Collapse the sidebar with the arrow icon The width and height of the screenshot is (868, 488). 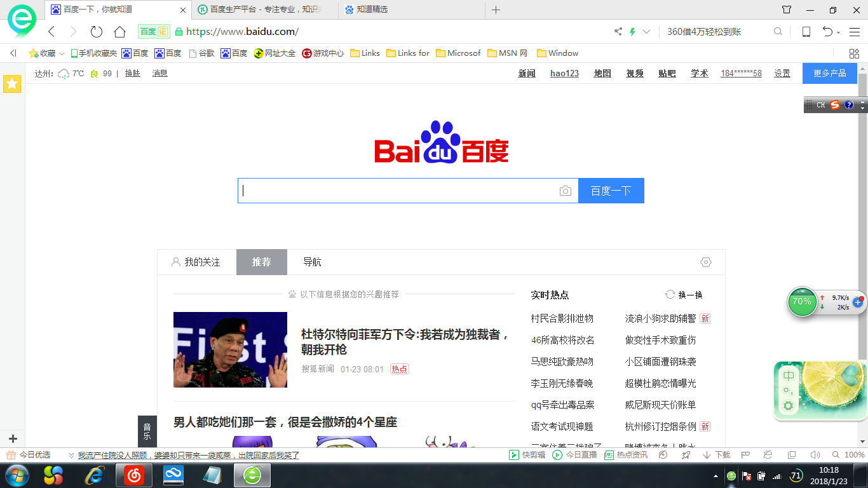pyautogui.click(x=13, y=53)
